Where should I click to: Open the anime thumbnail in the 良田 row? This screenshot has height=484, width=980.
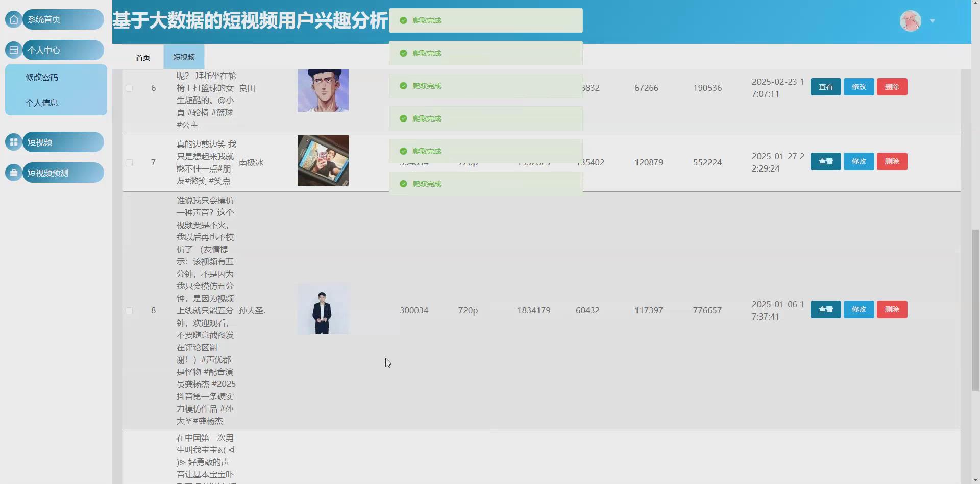(323, 90)
